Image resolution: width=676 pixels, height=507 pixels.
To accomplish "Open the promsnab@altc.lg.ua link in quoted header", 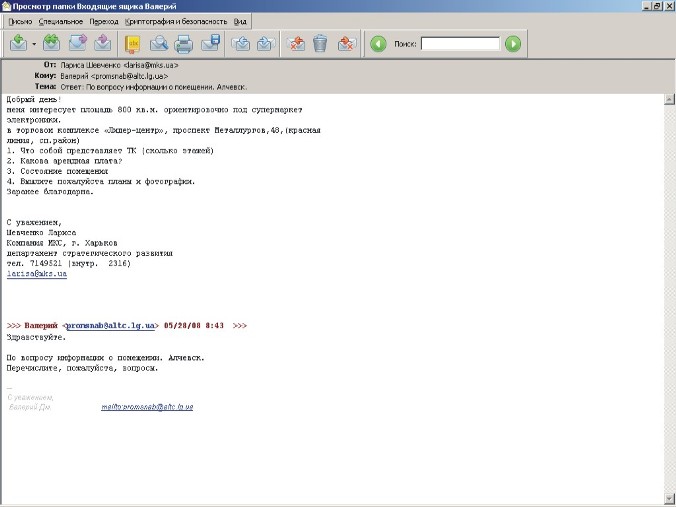I will (110, 325).
